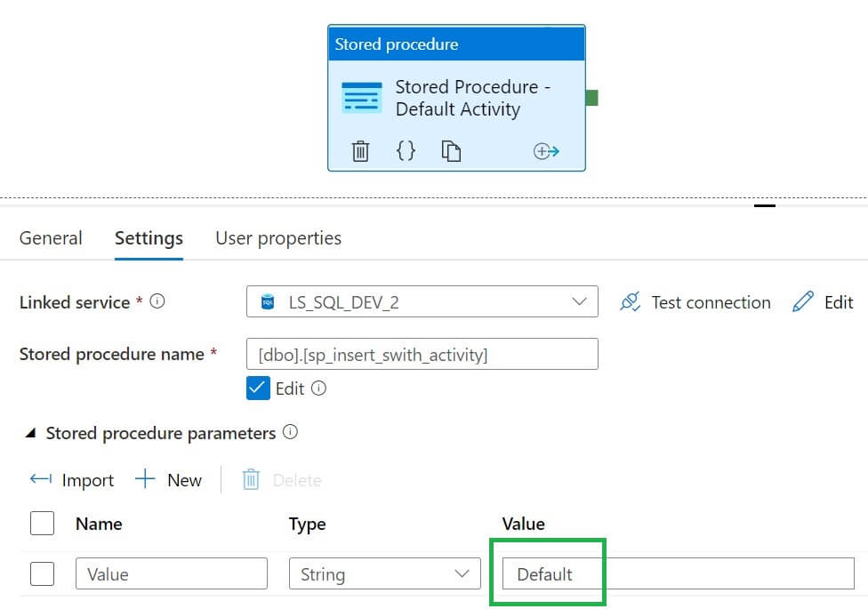
Task: Select the Value parameter row checkbox
Action: tap(42, 574)
